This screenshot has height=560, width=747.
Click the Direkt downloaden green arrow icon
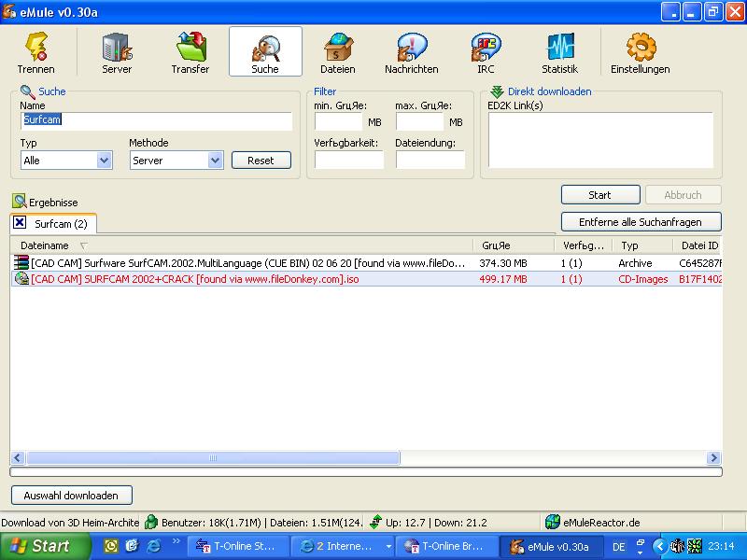point(497,91)
